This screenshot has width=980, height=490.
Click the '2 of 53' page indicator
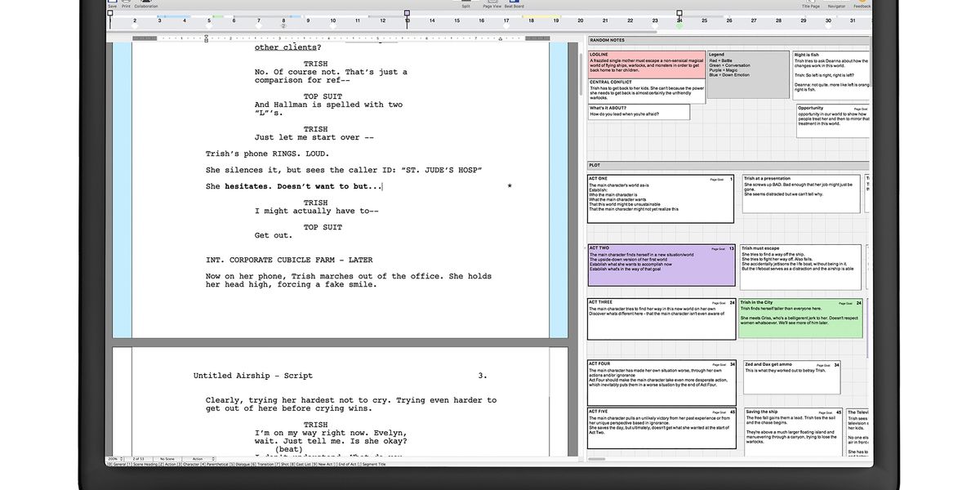pyautogui.click(x=138, y=458)
